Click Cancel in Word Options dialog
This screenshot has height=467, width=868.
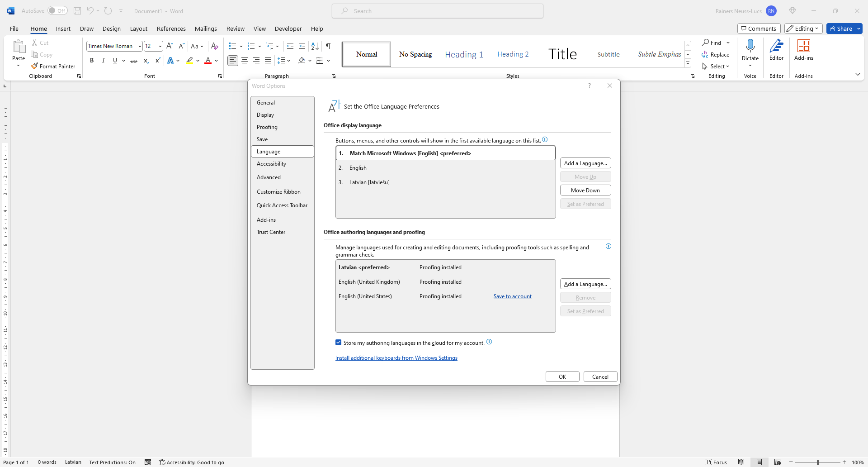[x=600, y=376]
